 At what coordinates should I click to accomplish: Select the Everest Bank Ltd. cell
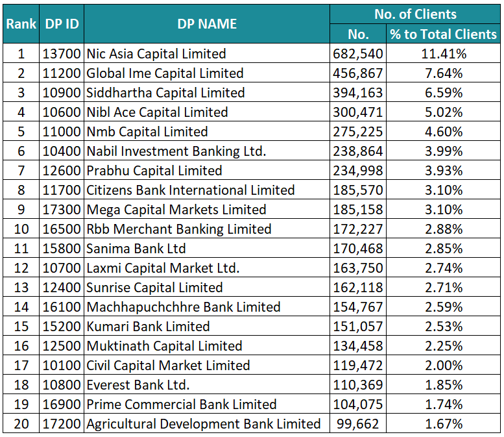tap(138, 385)
